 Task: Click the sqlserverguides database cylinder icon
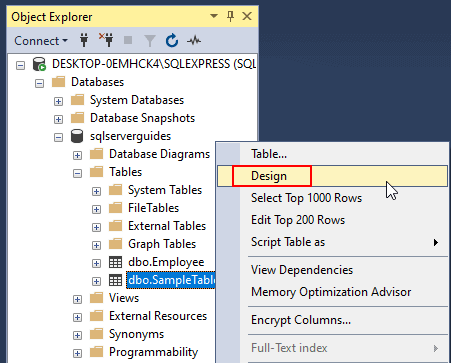pos(77,136)
